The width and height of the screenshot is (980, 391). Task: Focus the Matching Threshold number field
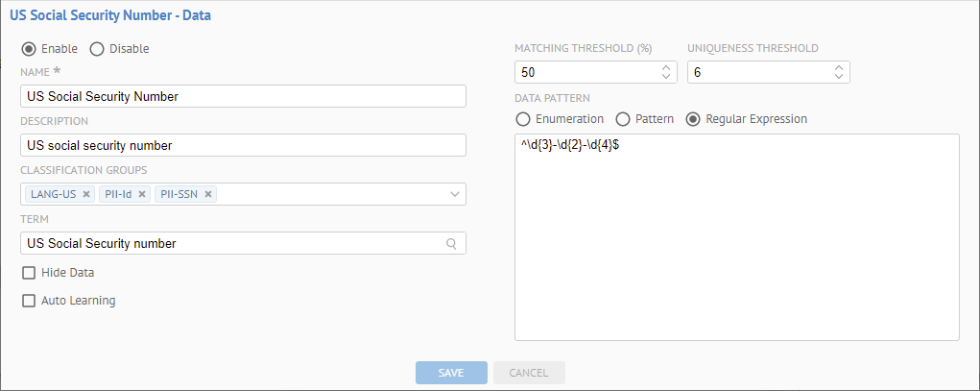coord(586,73)
